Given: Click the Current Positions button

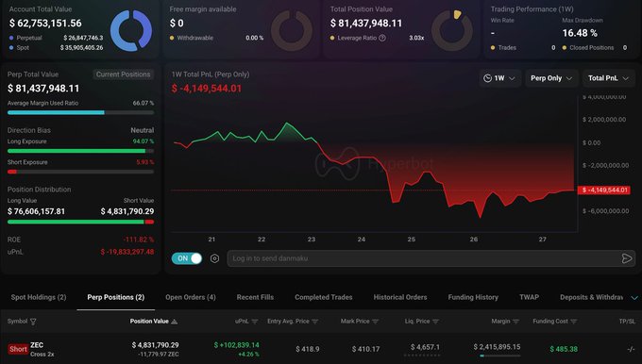Looking at the screenshot, I should point(123,74).
